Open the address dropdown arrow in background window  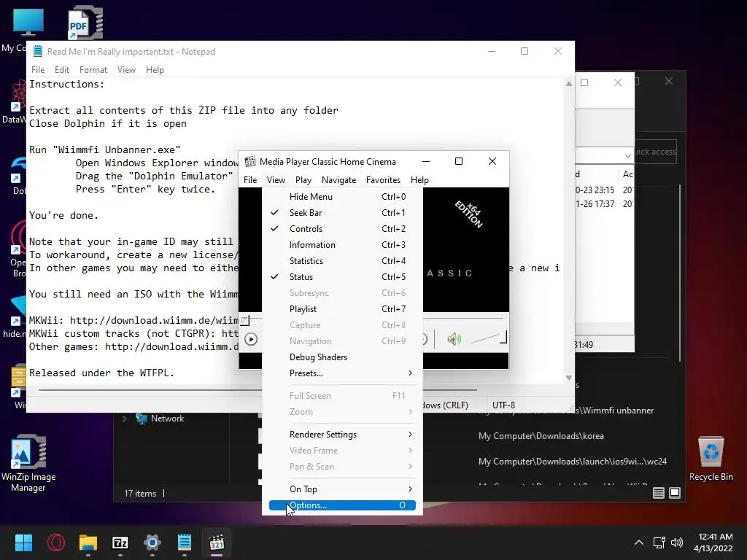click(628, 156)
